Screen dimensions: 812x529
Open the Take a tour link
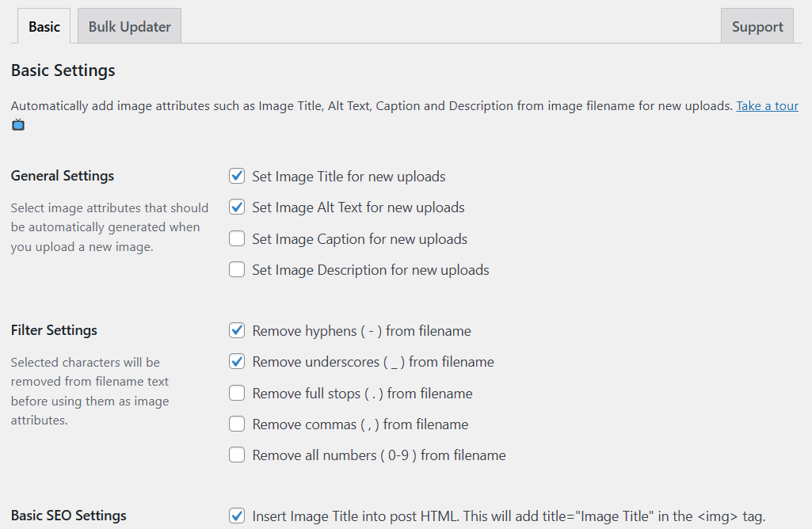coord(767,105)
